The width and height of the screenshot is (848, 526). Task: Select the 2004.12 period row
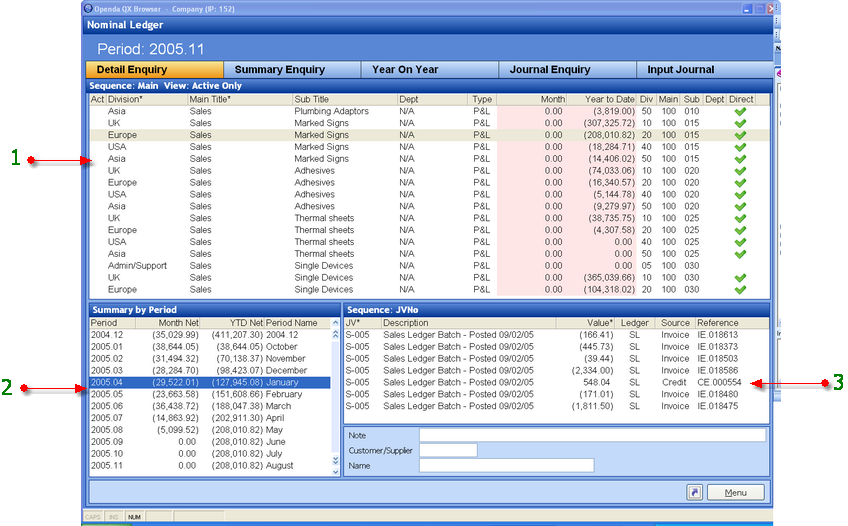tap(210, 335)
